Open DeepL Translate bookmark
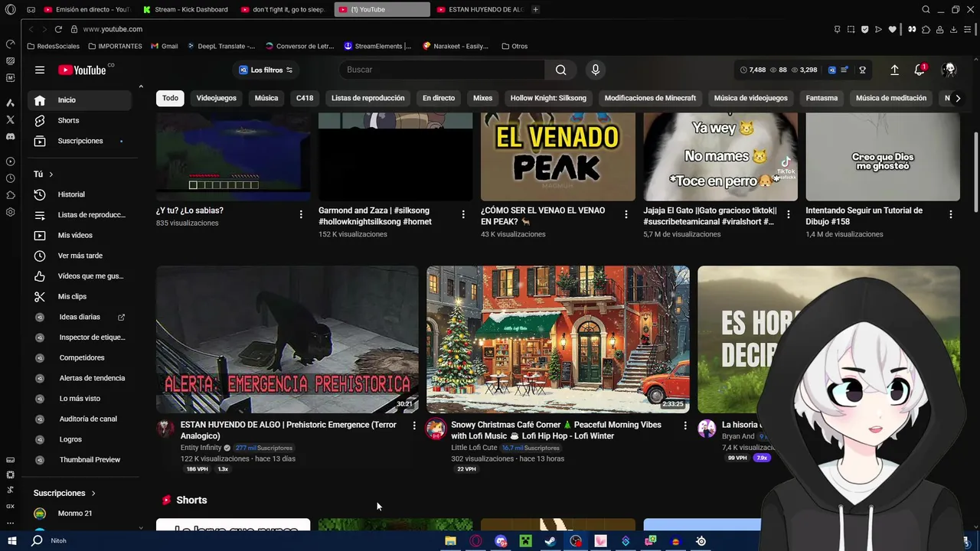980x551 pixels. coord(221,46)
